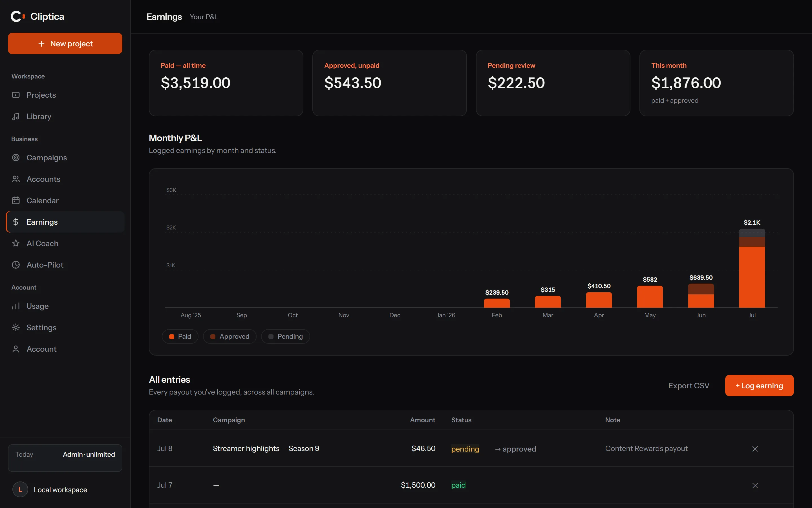812x508 pixels.
Task: Click the Cliptica logo icon
Action: (18, 16)
